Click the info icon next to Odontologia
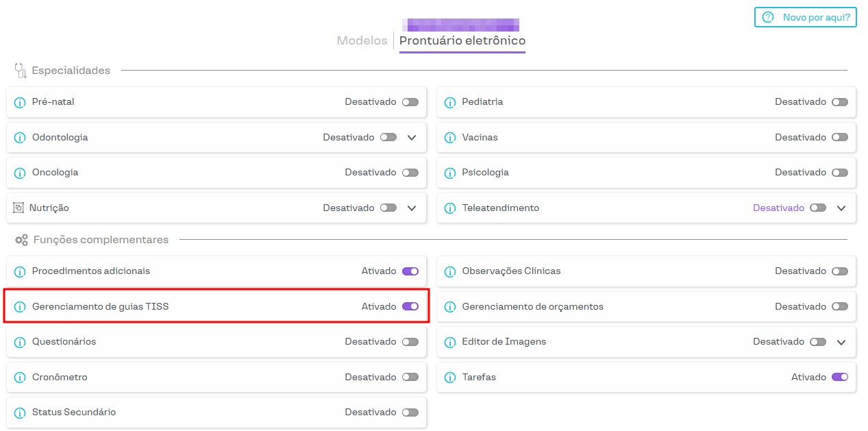The height and width of the screenshot is (431, 868). (20, 138)
